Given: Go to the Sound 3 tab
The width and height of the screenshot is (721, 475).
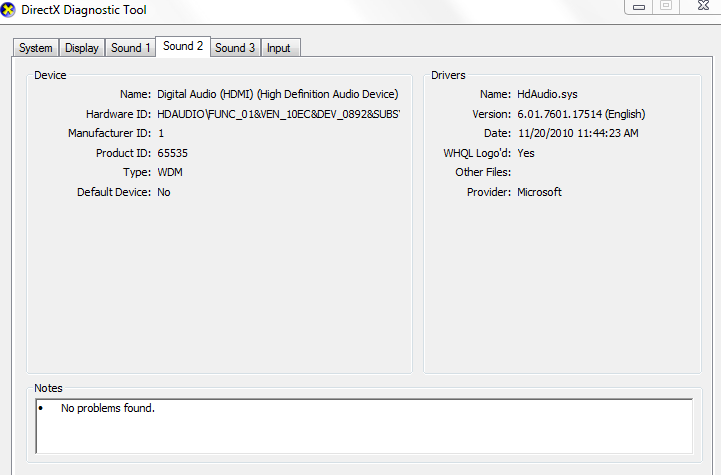Looking at the screenshot, I should pos(235,48).
